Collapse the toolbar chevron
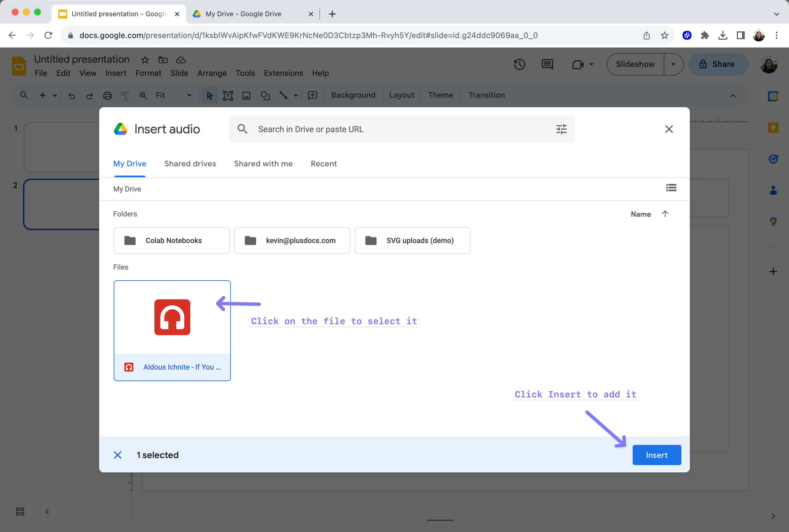 733,96
